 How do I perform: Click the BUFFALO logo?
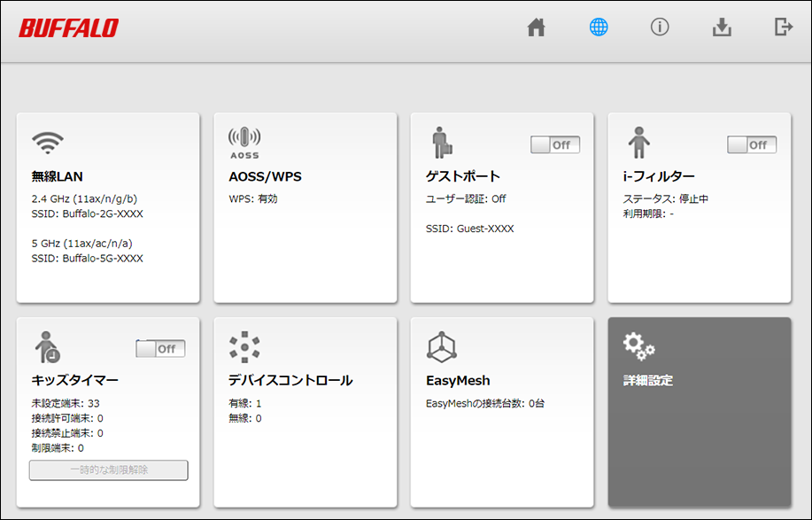point(68,28)
